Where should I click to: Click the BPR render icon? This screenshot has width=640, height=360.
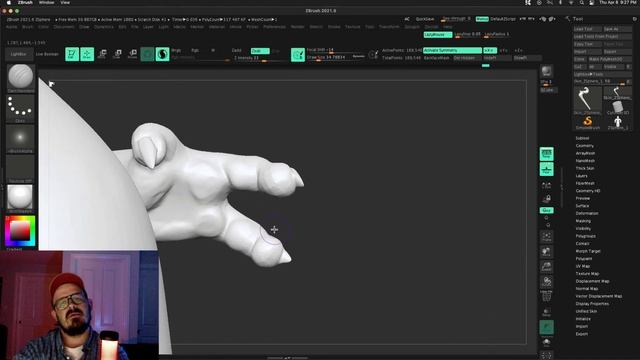[x=546, y=71]
